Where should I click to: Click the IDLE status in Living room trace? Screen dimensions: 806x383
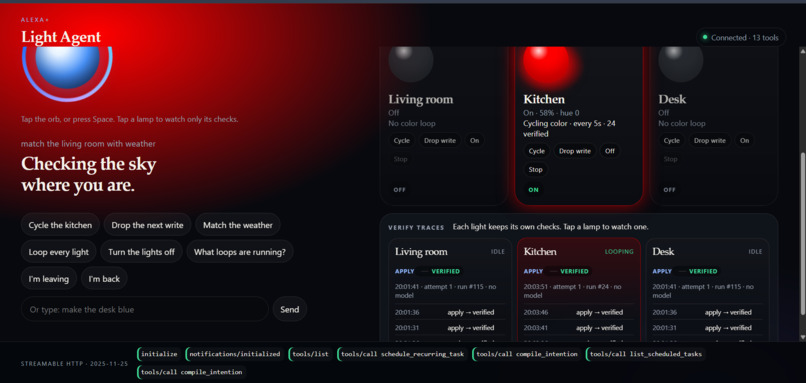498,252
